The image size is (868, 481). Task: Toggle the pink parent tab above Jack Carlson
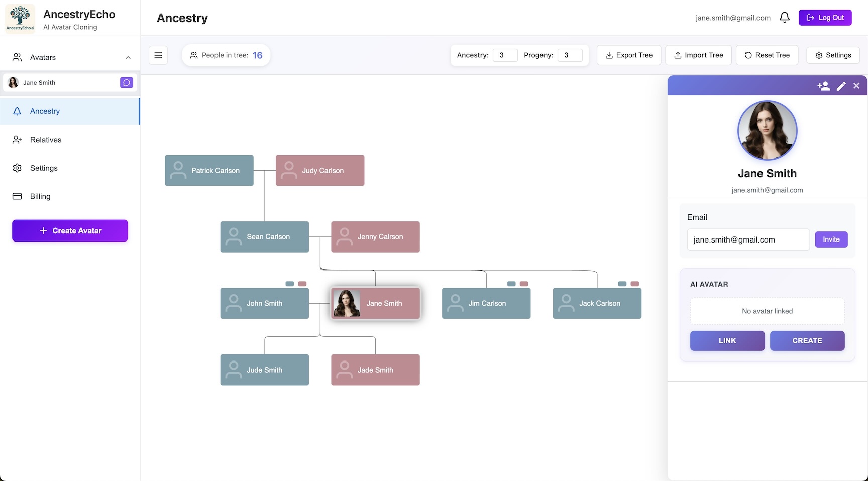click(634, 284)
